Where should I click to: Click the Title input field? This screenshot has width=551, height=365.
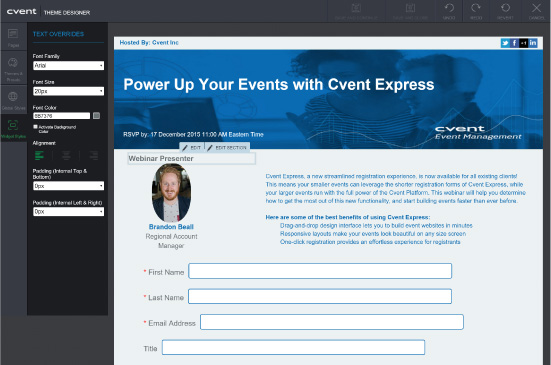pyautogui.click(x=293, y=347)
